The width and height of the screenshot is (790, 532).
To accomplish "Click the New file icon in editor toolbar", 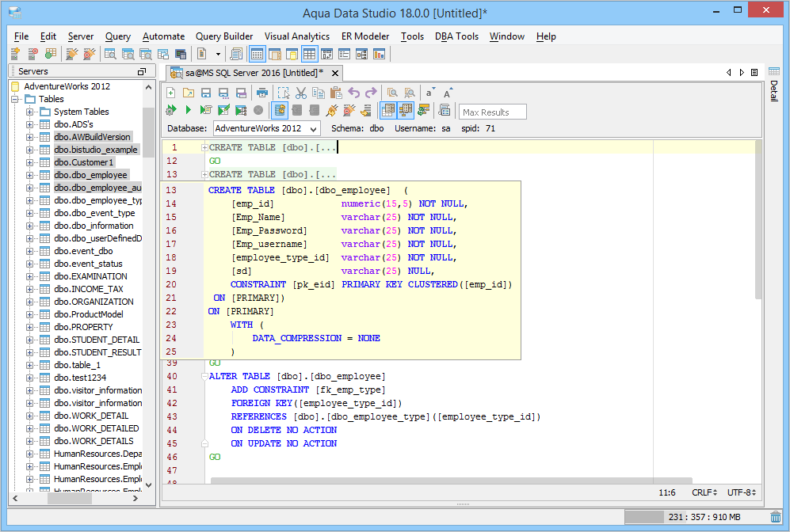I will tap(170, 93).
